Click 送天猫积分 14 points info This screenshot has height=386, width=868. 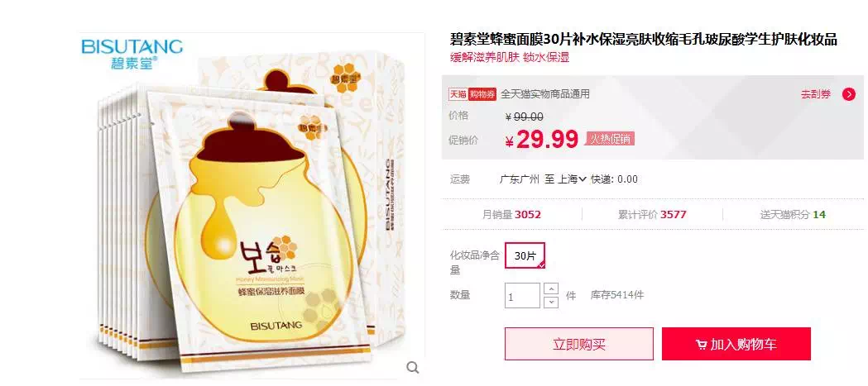click(x=793, y=215)
